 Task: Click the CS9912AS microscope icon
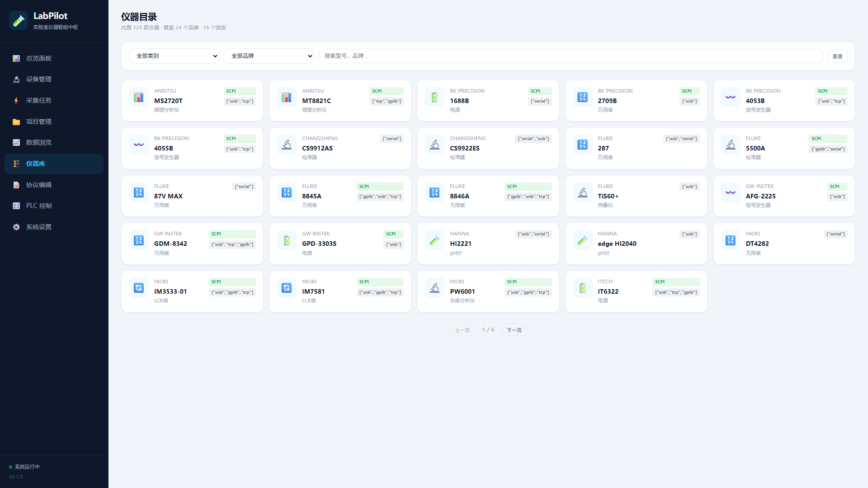point(287,145)
